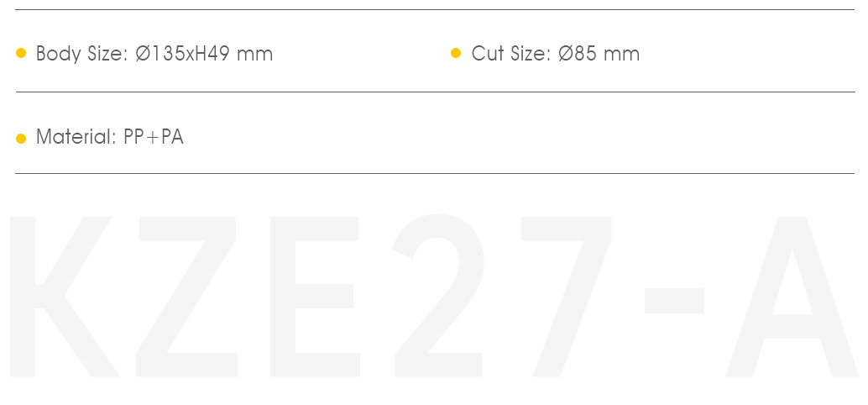The width and height of the screenshot is (868, 405).
Task: Select the Material label text
Action: (76, 136)
